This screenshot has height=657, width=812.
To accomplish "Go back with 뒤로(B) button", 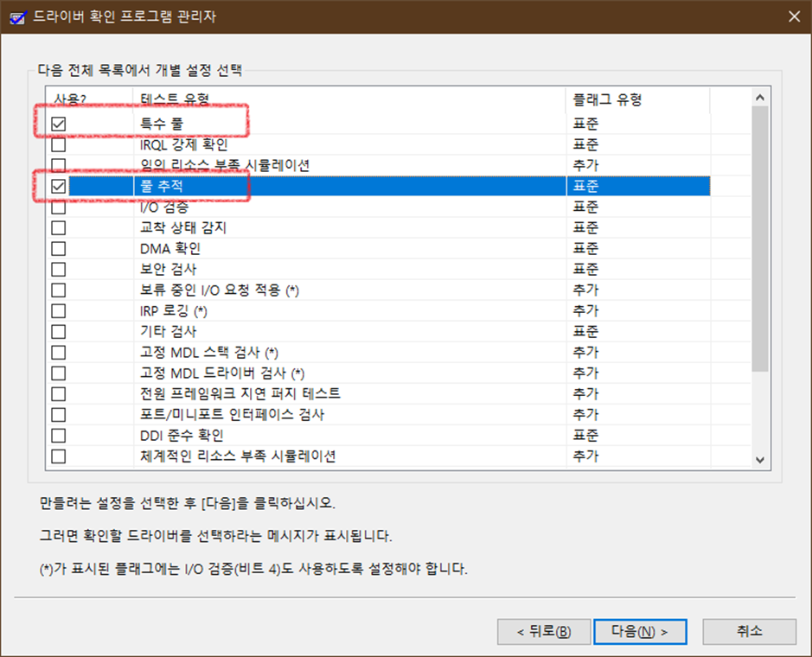I will [544, 632].
